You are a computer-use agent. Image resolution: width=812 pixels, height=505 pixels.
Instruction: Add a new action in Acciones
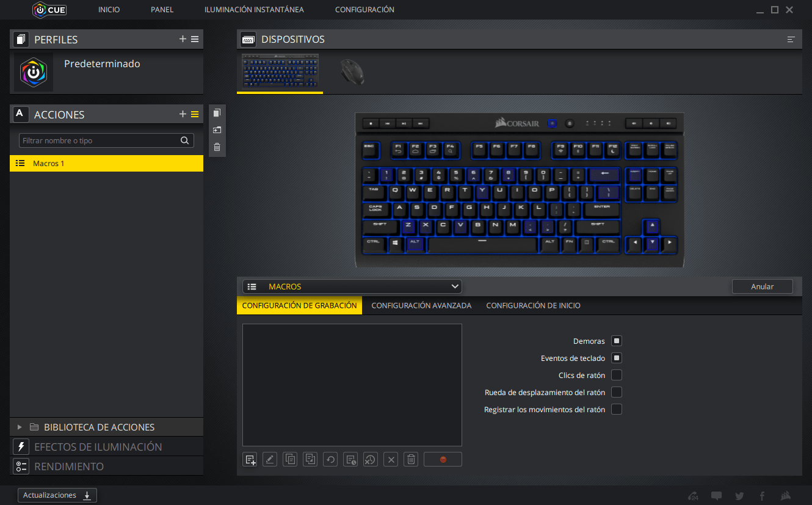click(x=183, y=114)
